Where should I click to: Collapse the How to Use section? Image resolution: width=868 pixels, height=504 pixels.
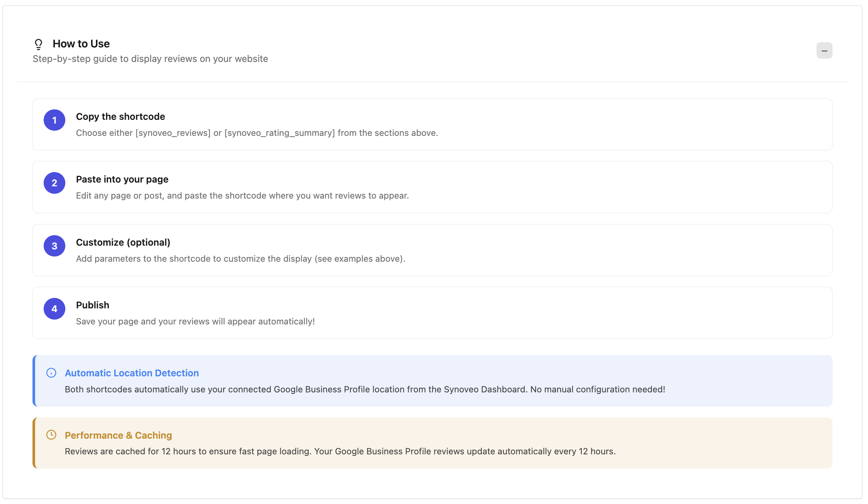click(824, 50)
